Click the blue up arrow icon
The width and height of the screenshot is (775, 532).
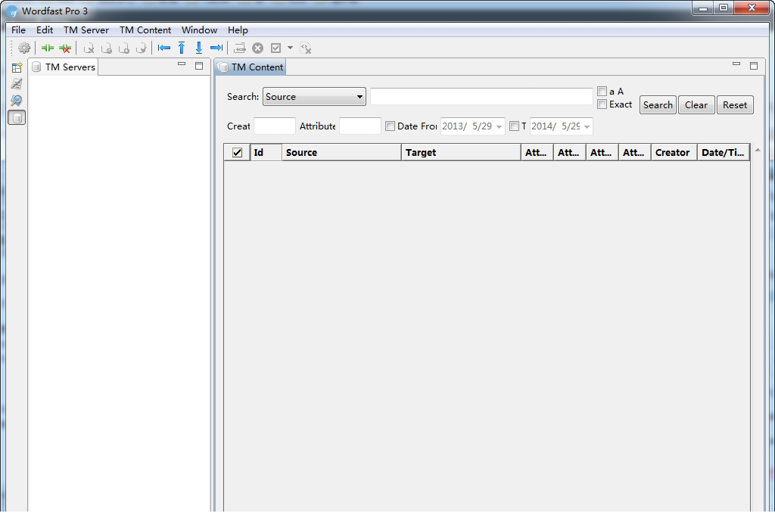(x=182, y=48)
